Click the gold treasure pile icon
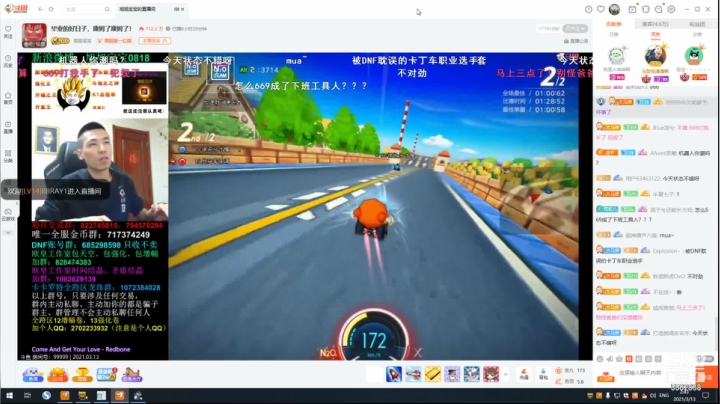 click(57, 375)
